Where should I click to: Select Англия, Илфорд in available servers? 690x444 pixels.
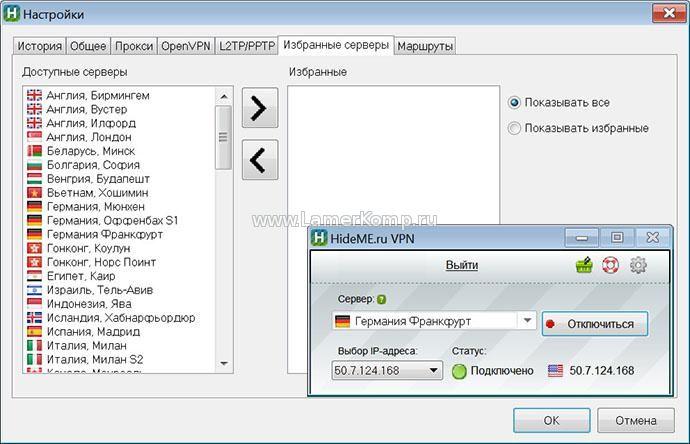point(91,123)
